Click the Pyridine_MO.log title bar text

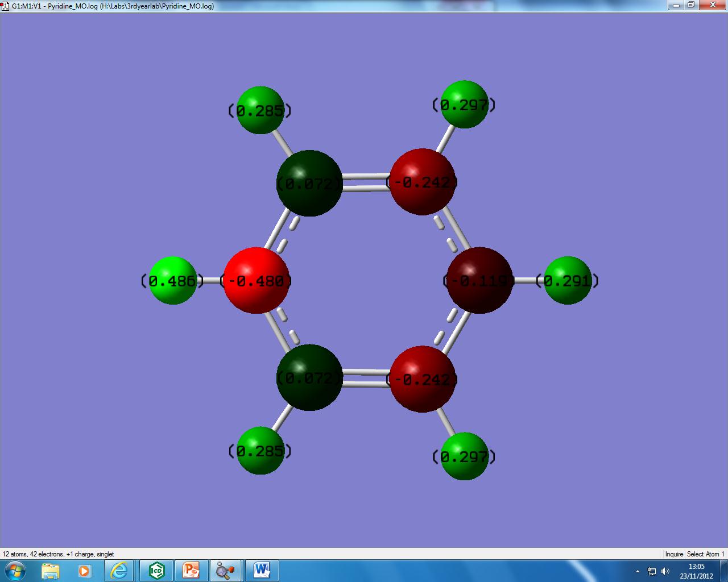click(113, 6)
